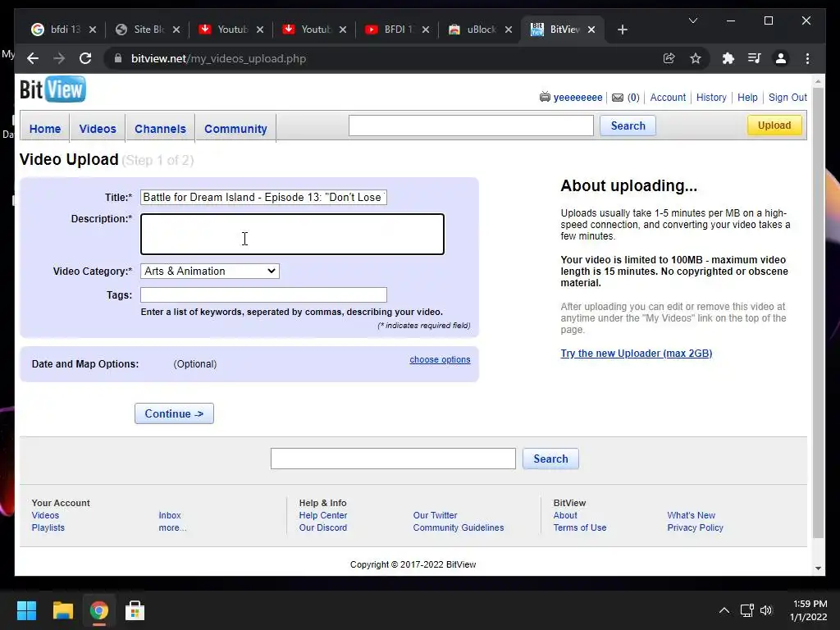Open the yeeeeeeee profile link
Screen dimensions: 840x630
(577, 98)
